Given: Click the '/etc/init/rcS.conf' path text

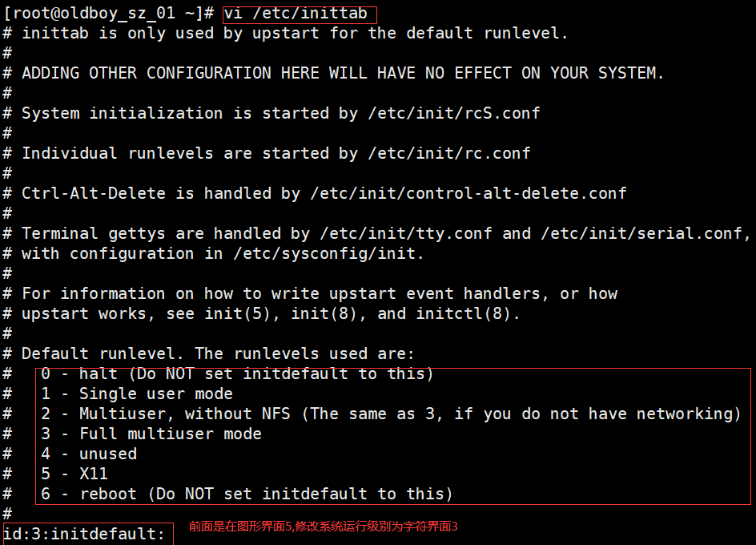Looking at the screenshot, I should (x=454, y=114).
